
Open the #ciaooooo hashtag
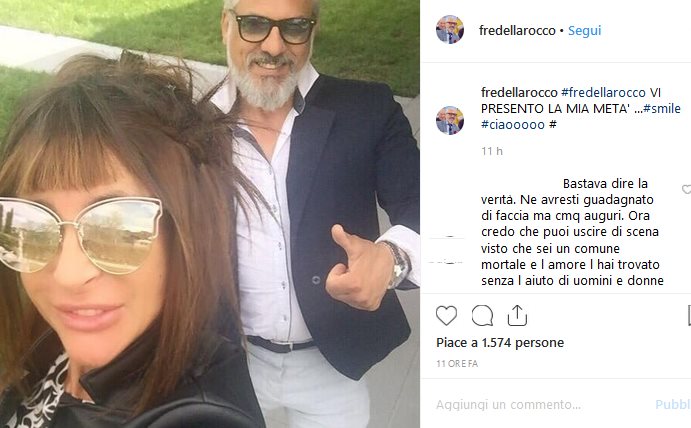click(513, 124)
